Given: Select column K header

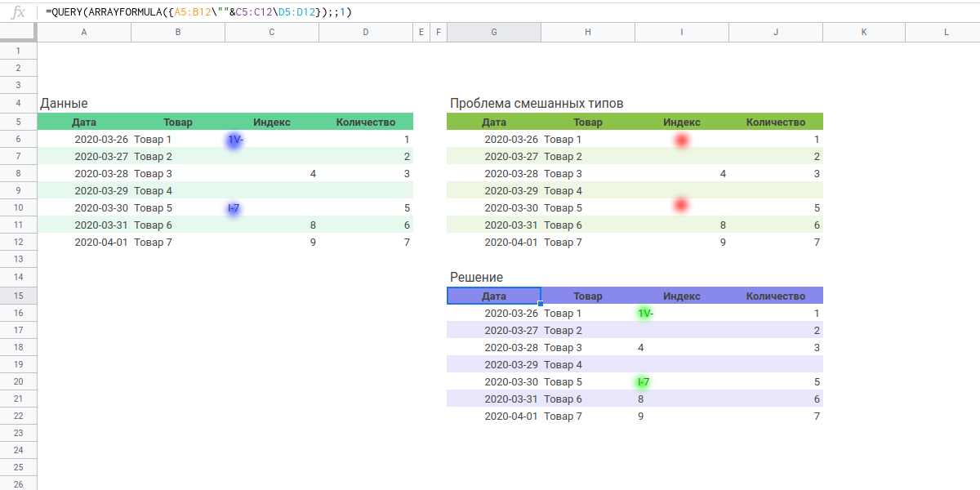Looking at the screenshot, I should point(864,32).
